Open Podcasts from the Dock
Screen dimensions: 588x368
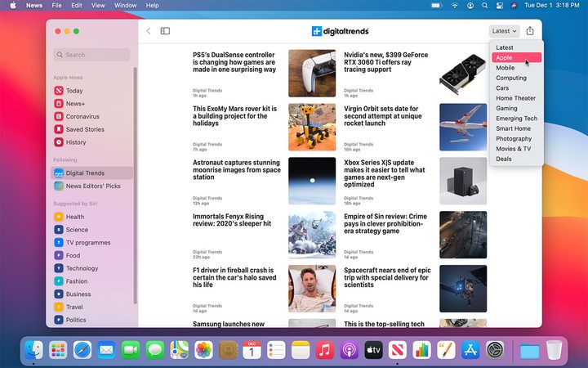tap(350, 351)
